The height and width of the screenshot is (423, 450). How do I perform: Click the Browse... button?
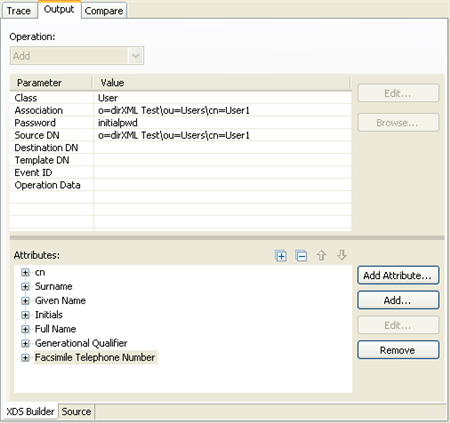[x=398, y=123]
